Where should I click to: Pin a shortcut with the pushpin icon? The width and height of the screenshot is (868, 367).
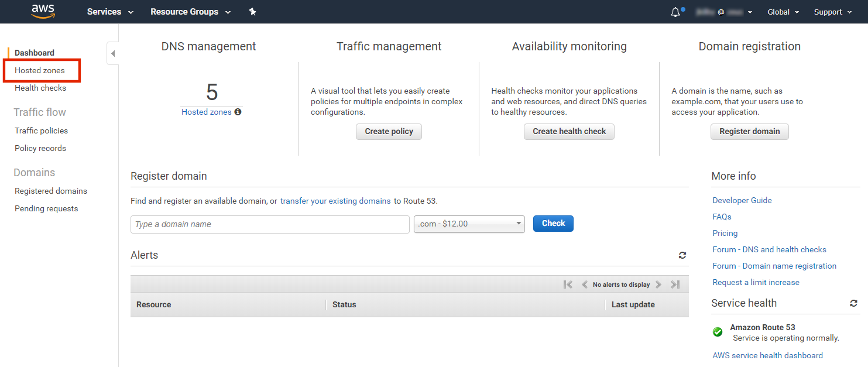(x=253, y=12)
